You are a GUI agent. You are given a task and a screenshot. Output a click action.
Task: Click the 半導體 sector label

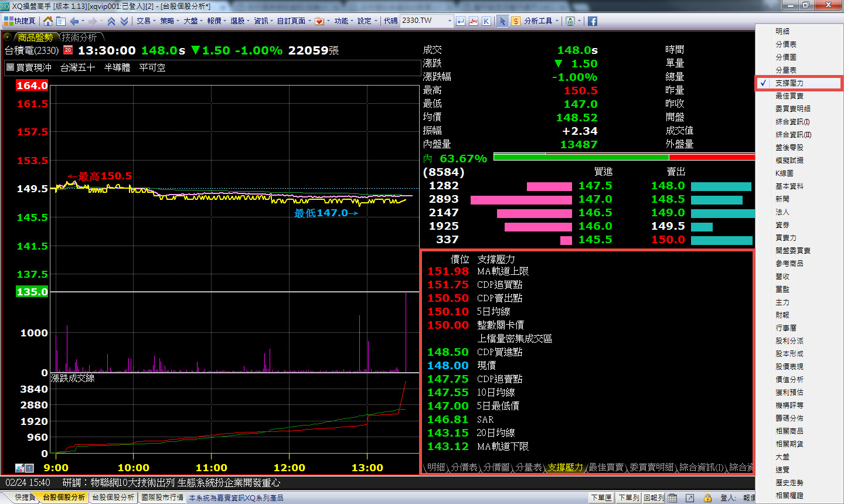[117, 67]
